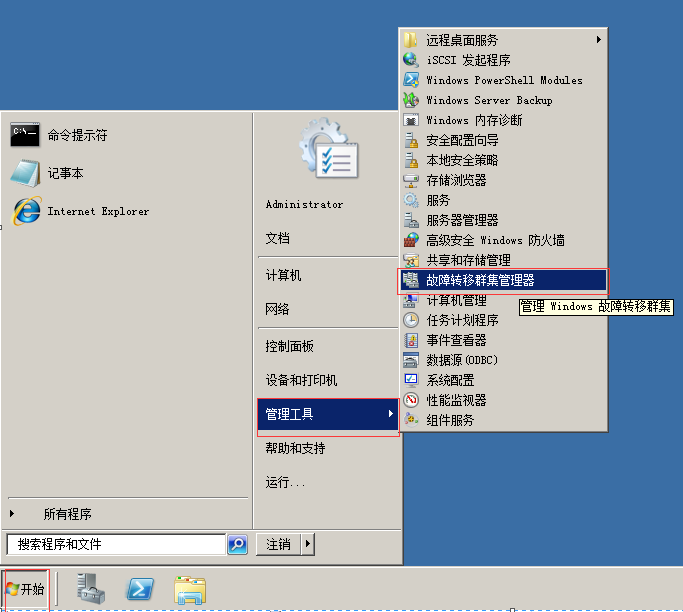Open 事件查看器 from the tools menu
This screenshot has height=612, width=683.
[456, 340]
